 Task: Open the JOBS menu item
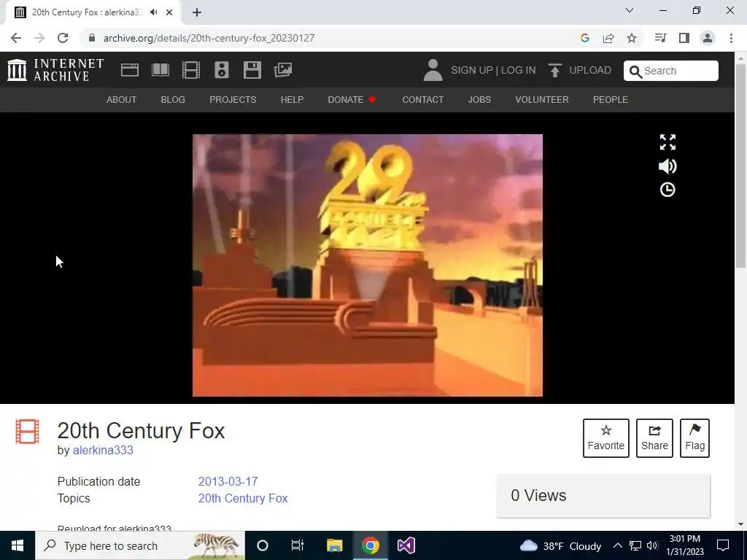coord(479,99)
